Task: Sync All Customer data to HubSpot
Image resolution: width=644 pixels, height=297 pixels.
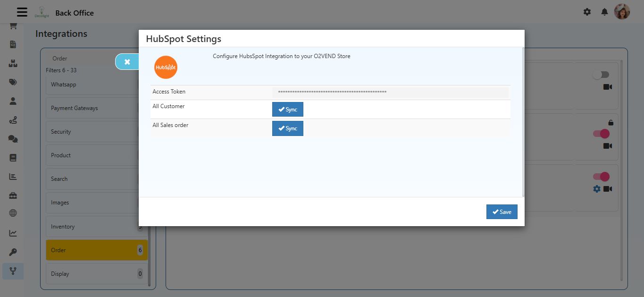Action: pos(287,109)
